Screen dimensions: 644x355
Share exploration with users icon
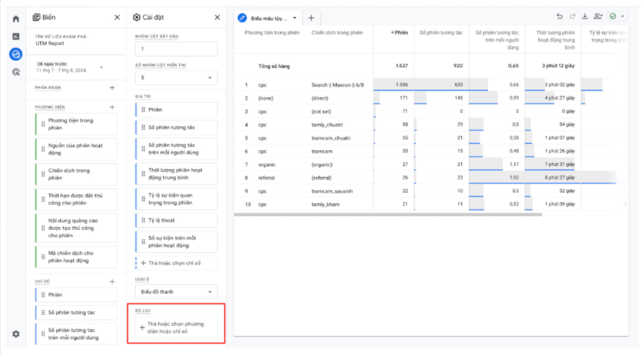pos(598,16)
